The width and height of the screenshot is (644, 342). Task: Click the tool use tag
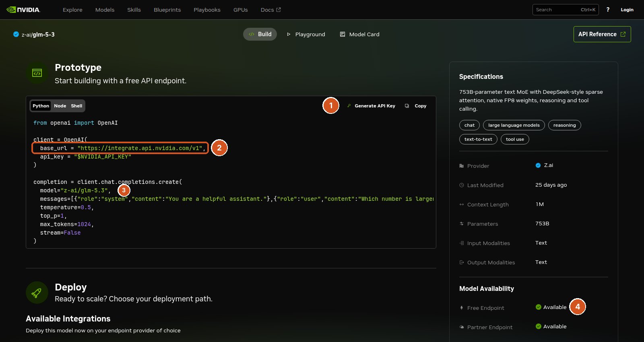[x=515, y=139]
